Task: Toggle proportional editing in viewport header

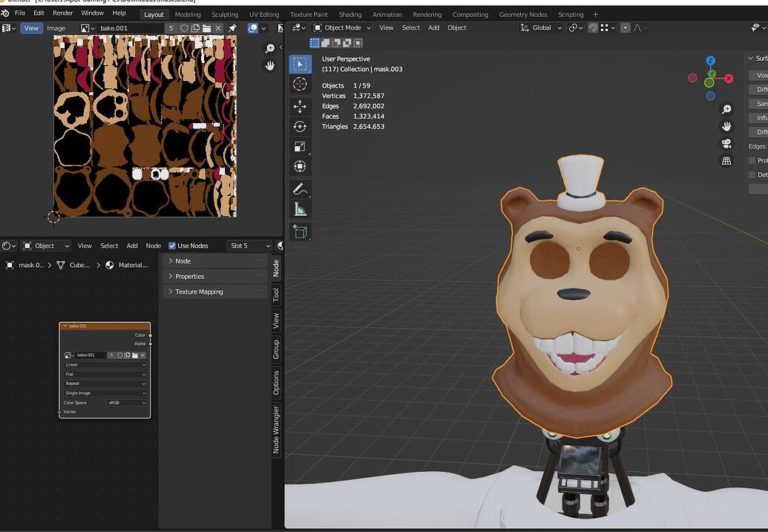Action: click(x=625, y=28)
